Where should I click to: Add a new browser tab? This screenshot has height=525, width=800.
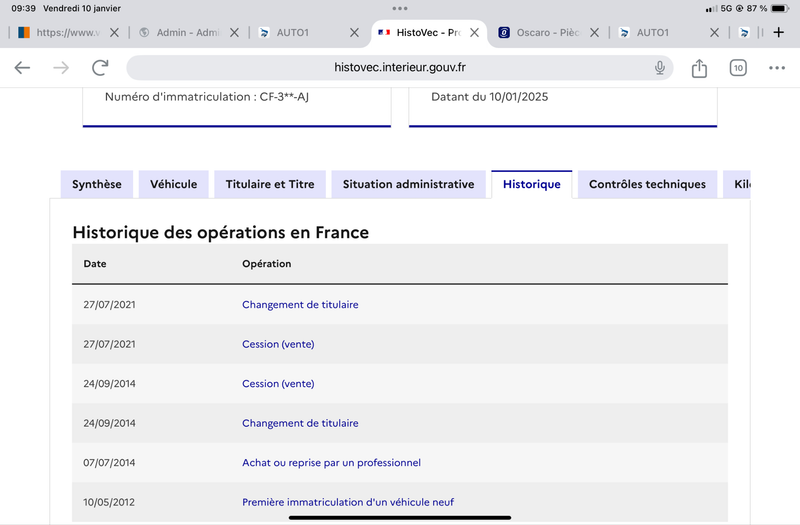point(779,33)
